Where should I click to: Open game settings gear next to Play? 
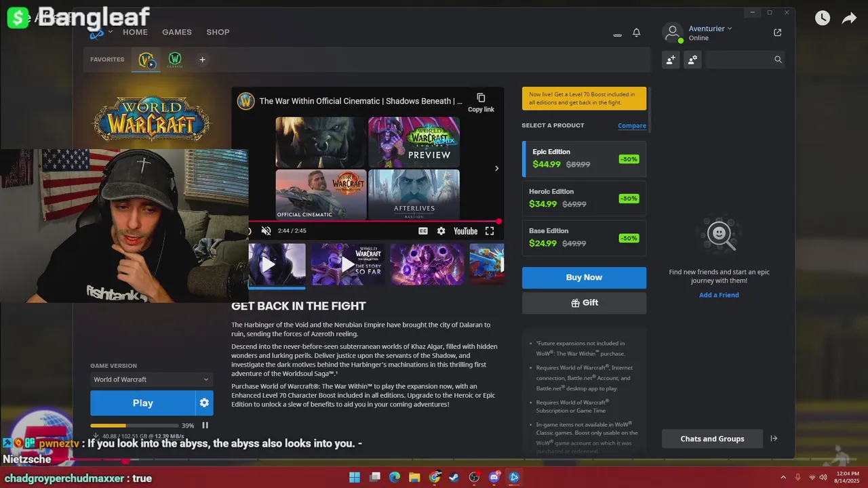click(204, 403)
